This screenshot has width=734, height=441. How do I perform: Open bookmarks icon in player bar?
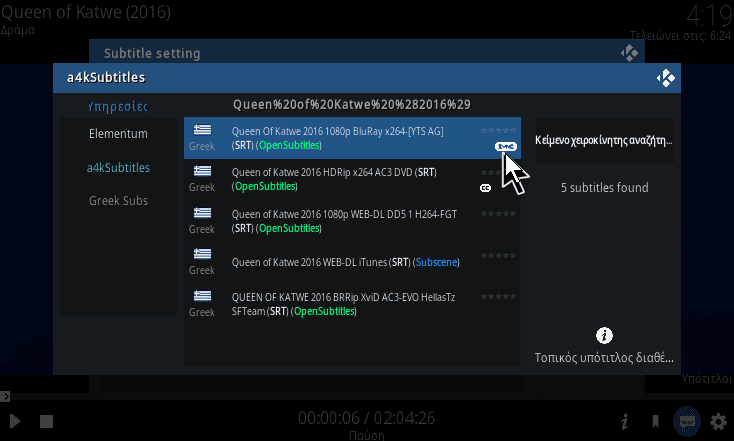tap(656, 421)
